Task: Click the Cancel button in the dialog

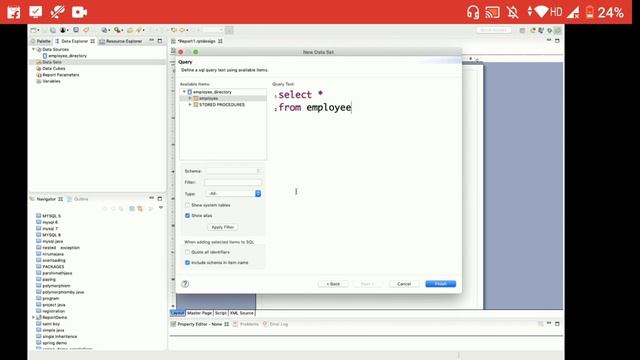Action: pyautogui.click(x=404, y=284)
